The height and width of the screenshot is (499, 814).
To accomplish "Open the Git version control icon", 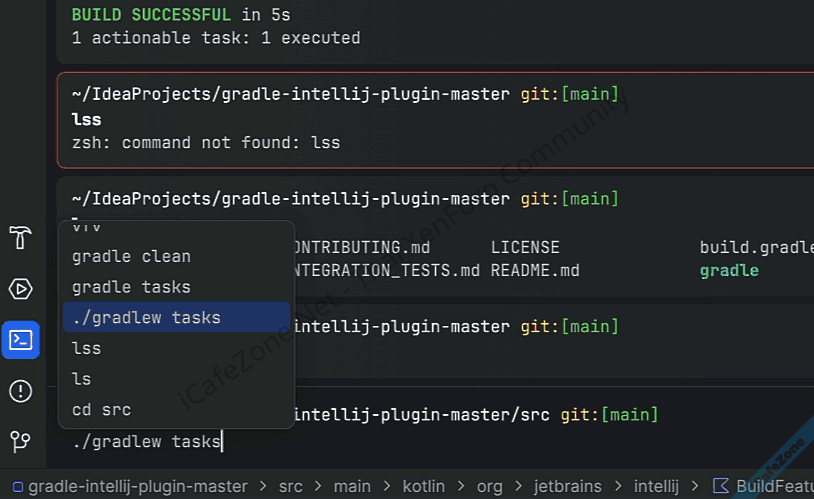I will point(20,441).
